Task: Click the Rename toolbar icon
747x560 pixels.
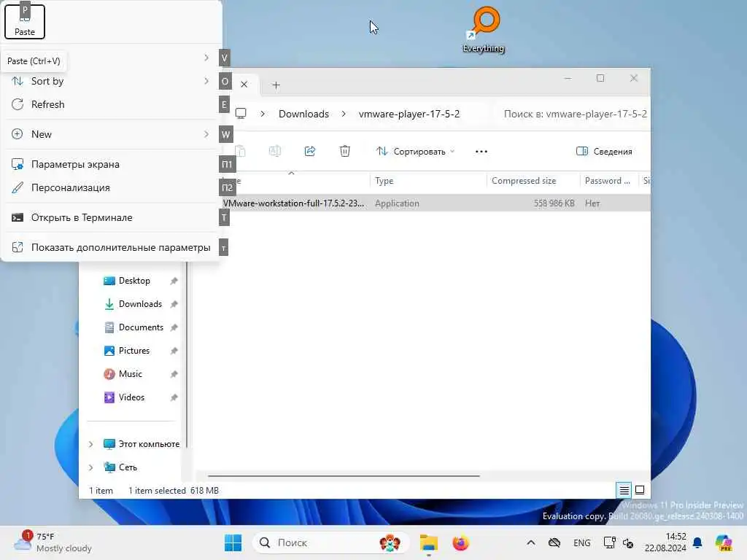Action: pyautogui.click(x=275, y=152)
